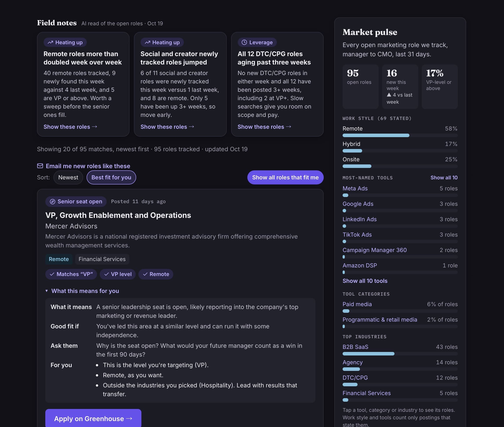Open Email me new roles like these
Viewport: 504px width, 427px height.
point(88,166)
